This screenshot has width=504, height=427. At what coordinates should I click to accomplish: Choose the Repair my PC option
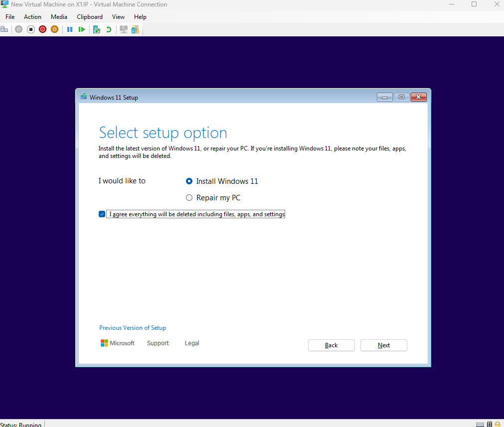point(189,198)
